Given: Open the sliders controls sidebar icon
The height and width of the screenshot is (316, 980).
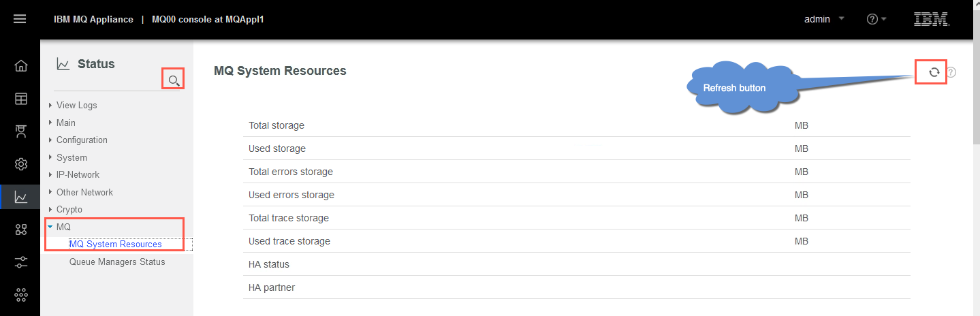Looking at the screenshot, I should tap(21, 262).
